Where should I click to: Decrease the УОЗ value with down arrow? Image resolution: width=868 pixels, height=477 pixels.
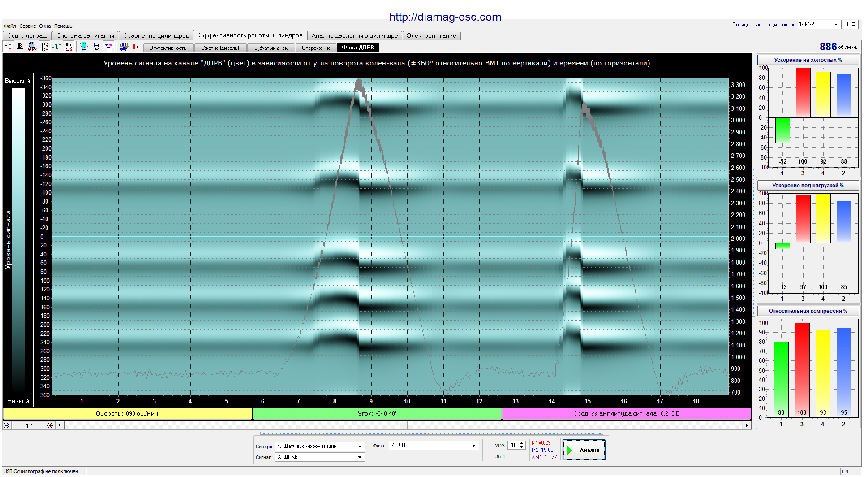tap(522, 447)
